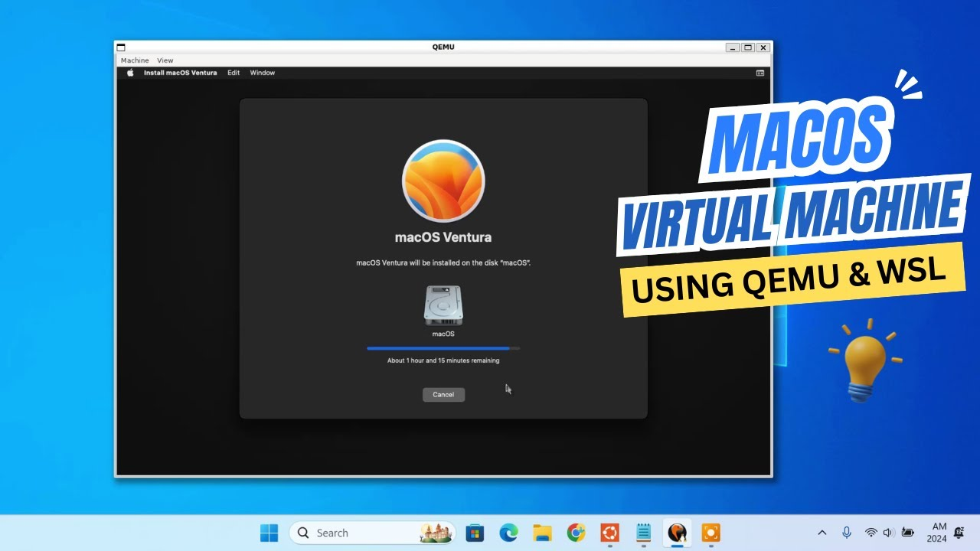Image resolution: width=980 pixels, height=551 pixels.
Task: Click the volume speaker tray icon
Action: [x=888, y=533]
